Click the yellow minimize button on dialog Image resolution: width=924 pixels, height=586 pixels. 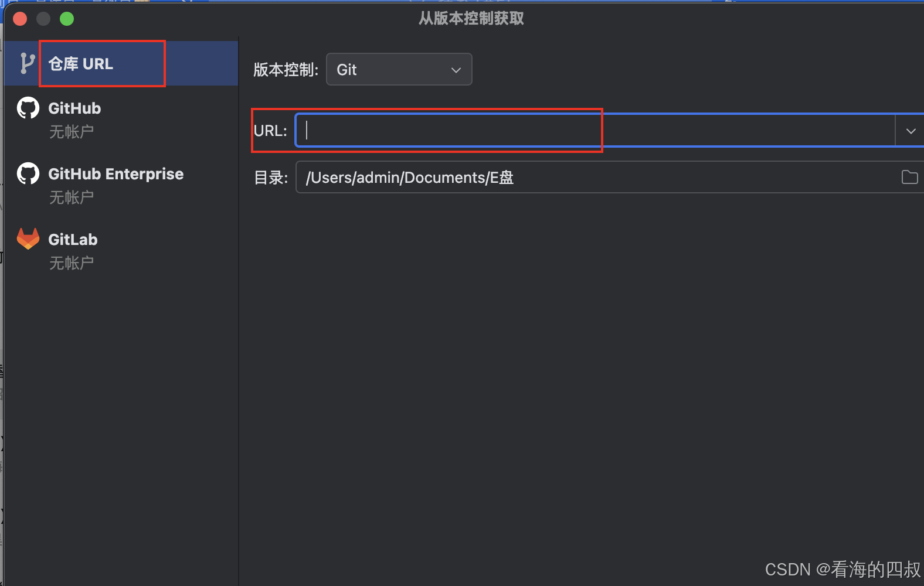coord(43,18)
